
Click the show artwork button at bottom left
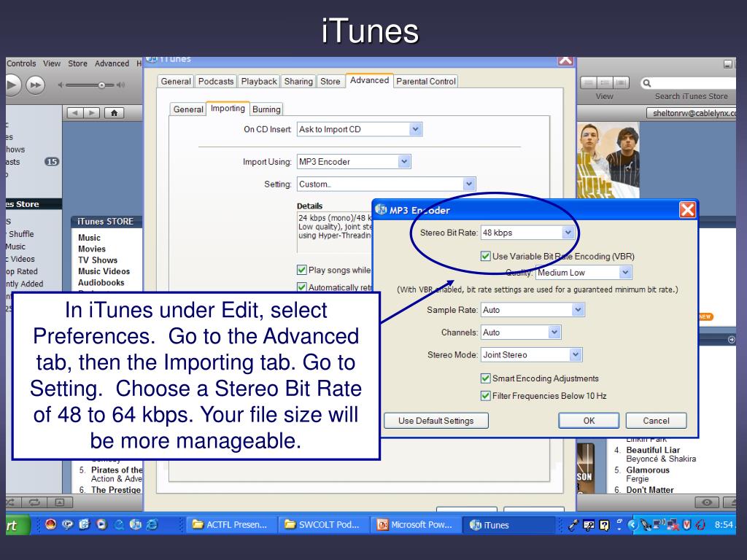pos(60,502)
